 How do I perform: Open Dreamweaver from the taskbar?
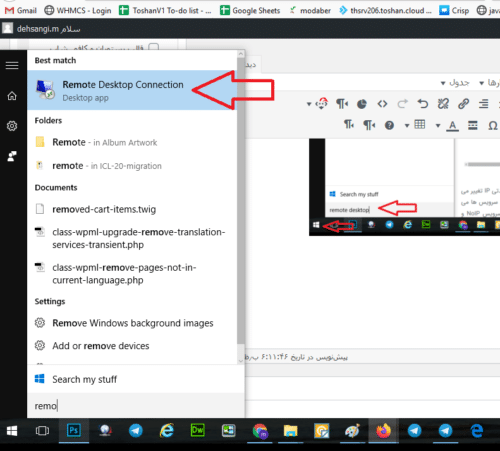point(197,430)
